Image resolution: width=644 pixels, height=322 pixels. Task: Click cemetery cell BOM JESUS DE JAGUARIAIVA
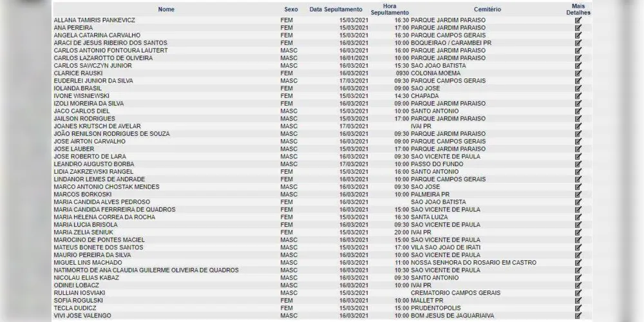pos(452,316)
